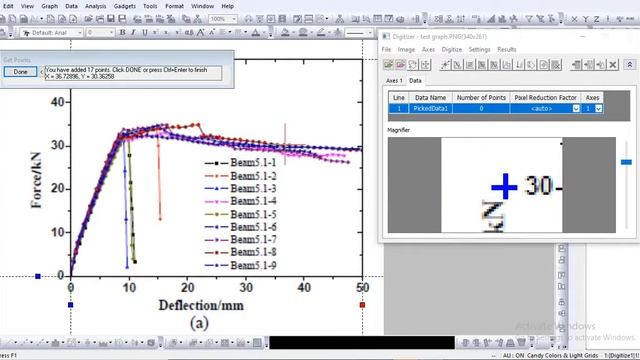Set column as X icon

coord(574,19)
